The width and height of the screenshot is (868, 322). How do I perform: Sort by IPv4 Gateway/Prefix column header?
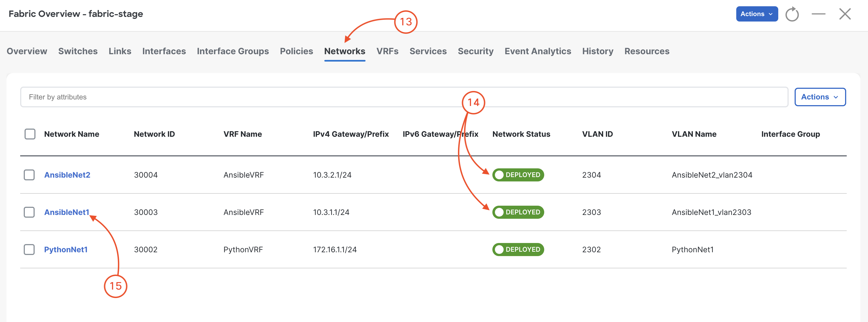point(351,134)
